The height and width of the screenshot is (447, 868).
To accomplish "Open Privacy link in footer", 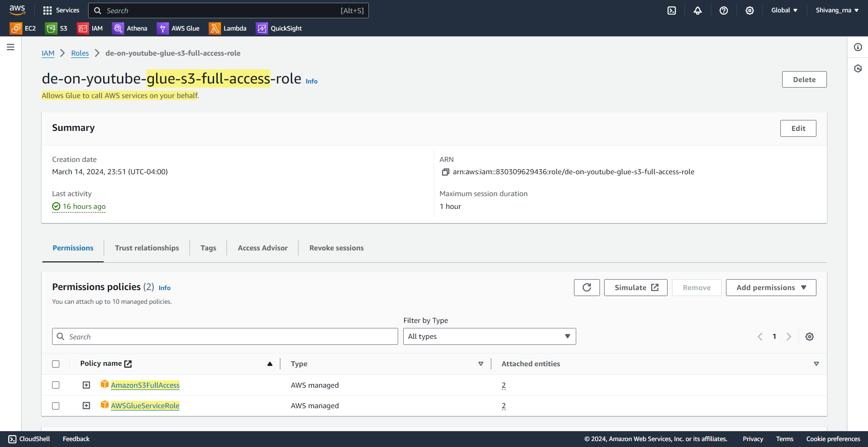I will pyautogui.click(x=753, y=439).
